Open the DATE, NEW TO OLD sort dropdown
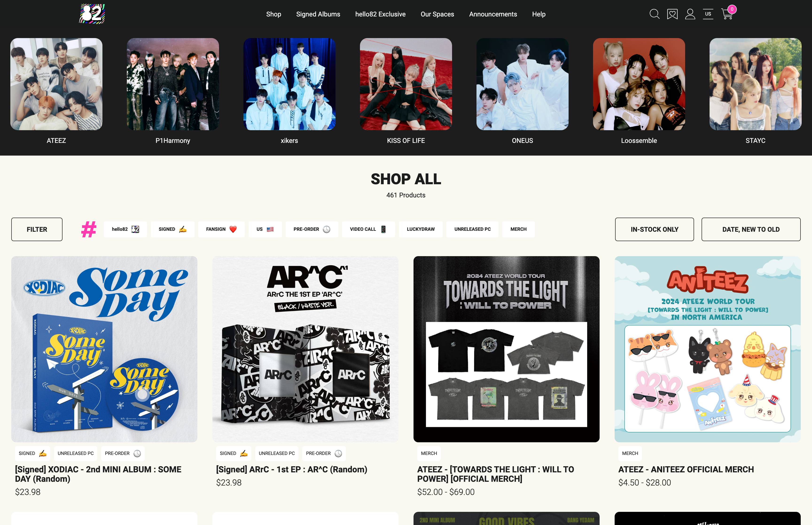 point(751,229)
